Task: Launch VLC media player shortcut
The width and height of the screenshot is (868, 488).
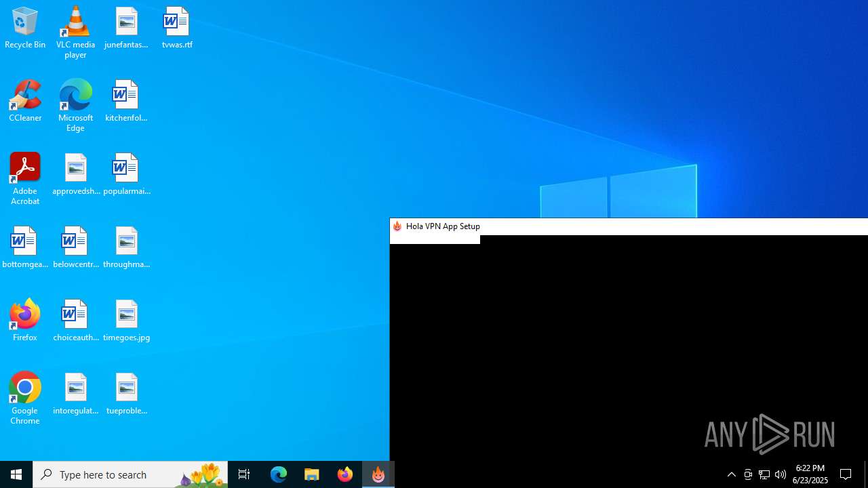Action: [75, 33]
